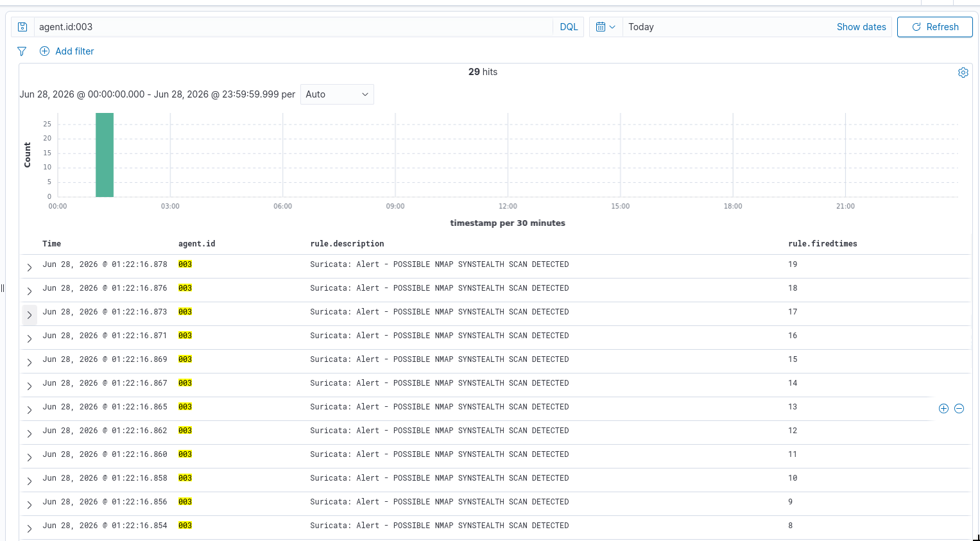The image size is (980, 541).
Task: Expand row with timestamp 01:22:16.871
Action: coord(30,339)
